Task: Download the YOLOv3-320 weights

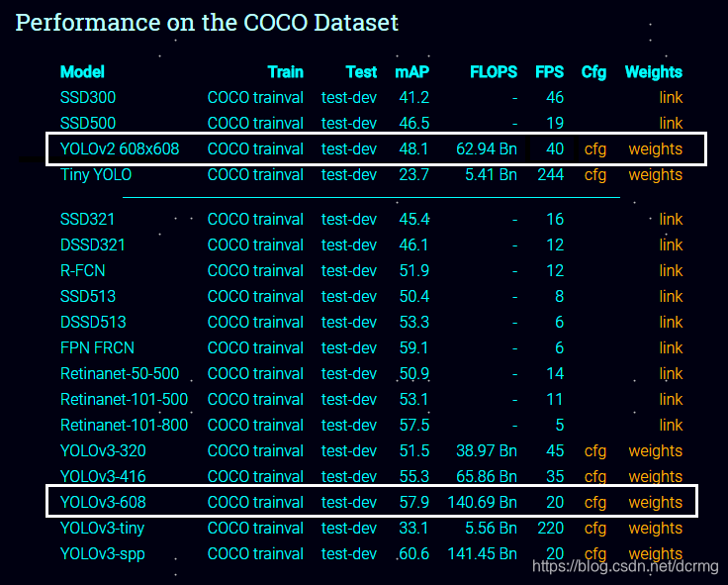Action: [656, 451]
